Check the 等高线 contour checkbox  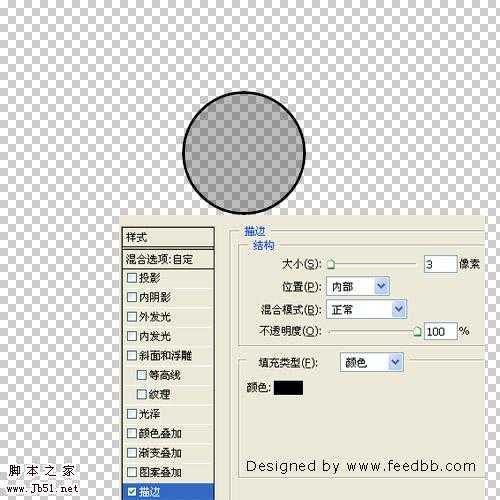(142, 375)
